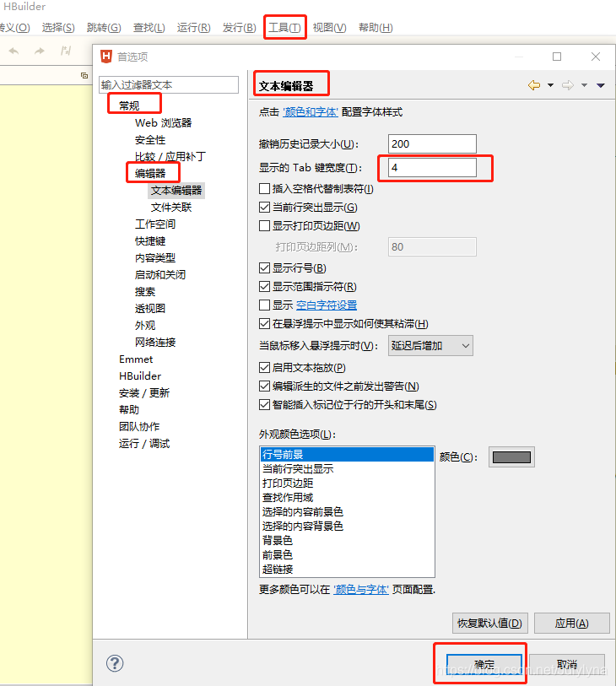Click the 取消 button
The width and height of the screenshot is (616, 686).
coord(567,665)
